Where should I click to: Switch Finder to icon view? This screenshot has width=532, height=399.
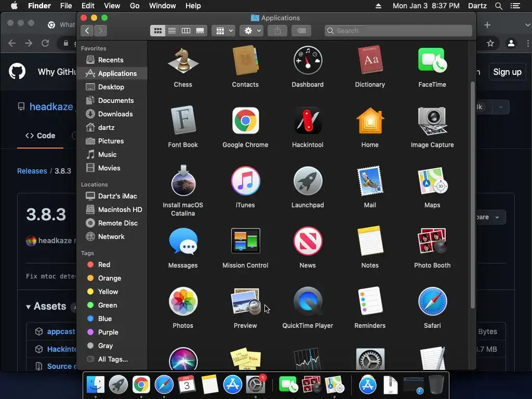(x=158, y=31)
